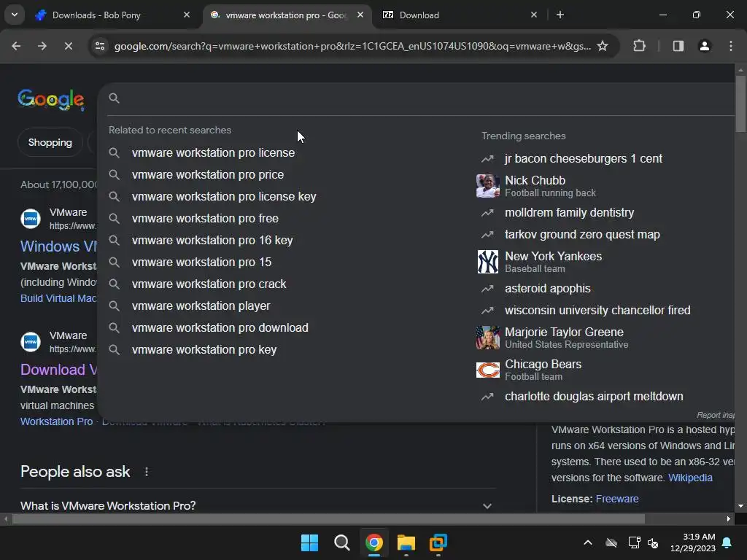Click the Report inappropriate predictions link
This screenshot has width=747, height=560.
pyautogui.click(x=716, y=415)
